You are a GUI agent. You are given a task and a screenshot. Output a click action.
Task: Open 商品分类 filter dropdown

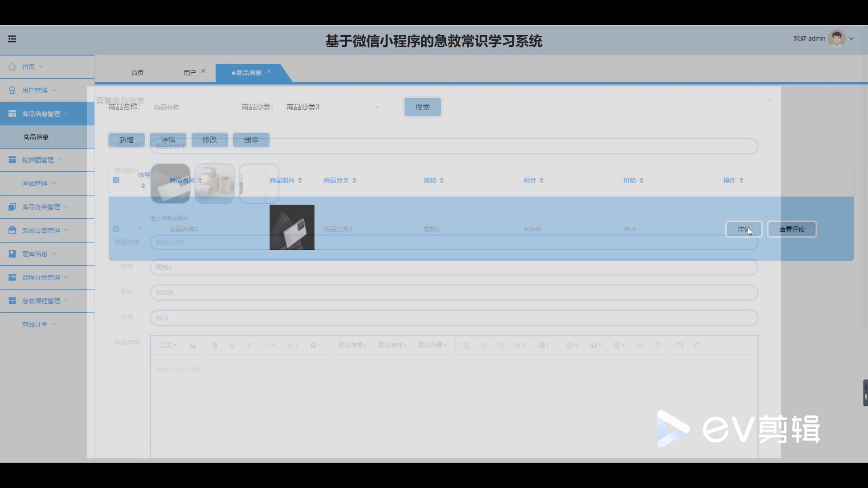pos(332,107)
